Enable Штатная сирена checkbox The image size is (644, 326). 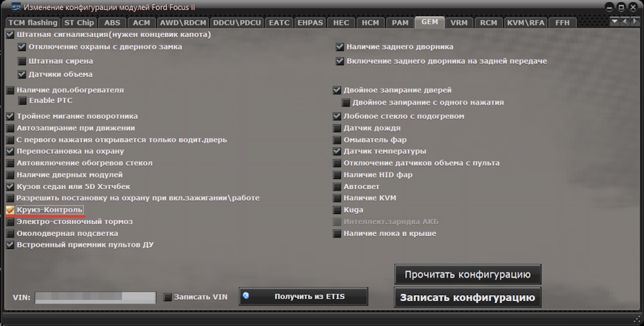coord(21,61)
